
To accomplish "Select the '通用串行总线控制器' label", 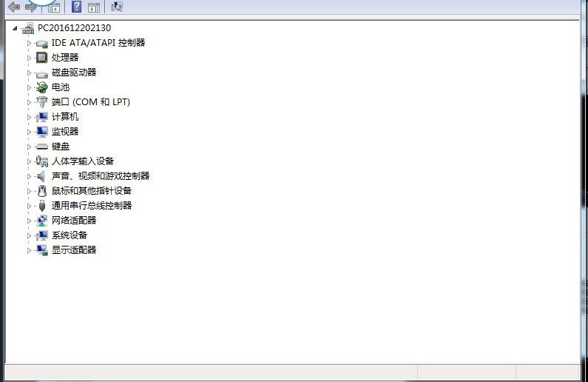I will point(92,205).
